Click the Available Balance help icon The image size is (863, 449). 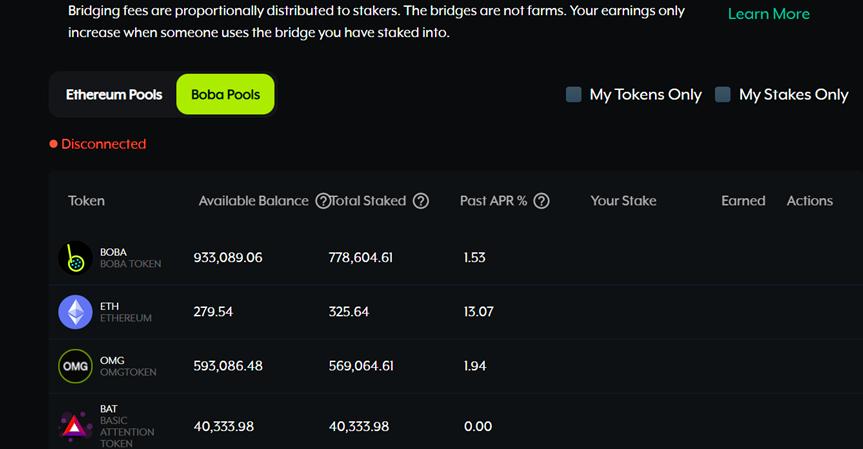[x=322, y=201]
